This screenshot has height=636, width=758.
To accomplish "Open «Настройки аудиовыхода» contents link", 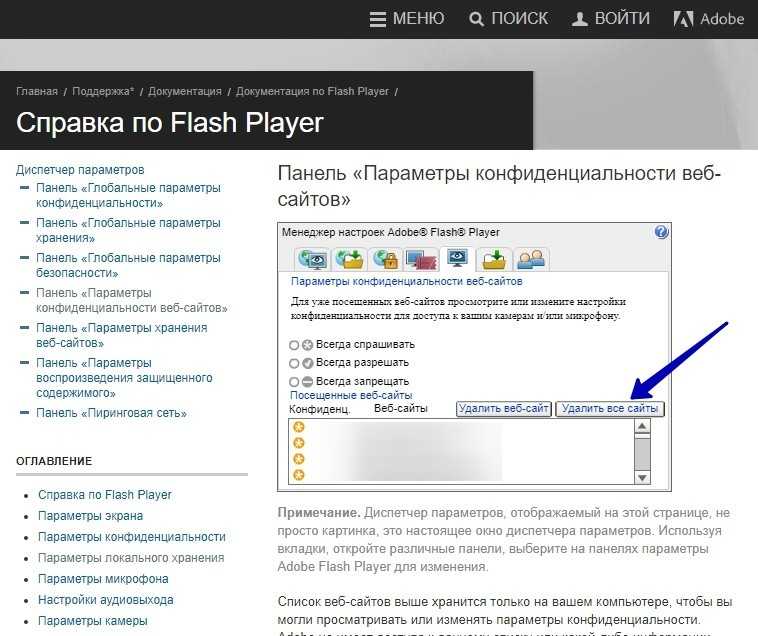I will click(106, 600).
